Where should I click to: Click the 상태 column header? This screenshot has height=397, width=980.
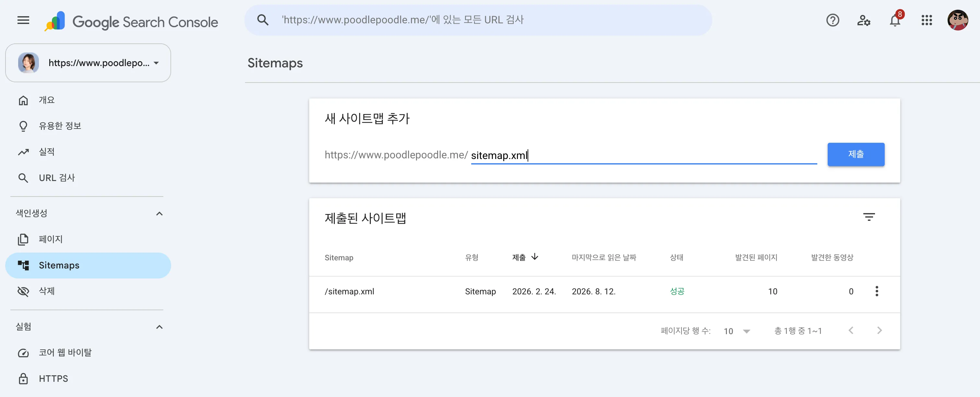[x=676, y=257]
